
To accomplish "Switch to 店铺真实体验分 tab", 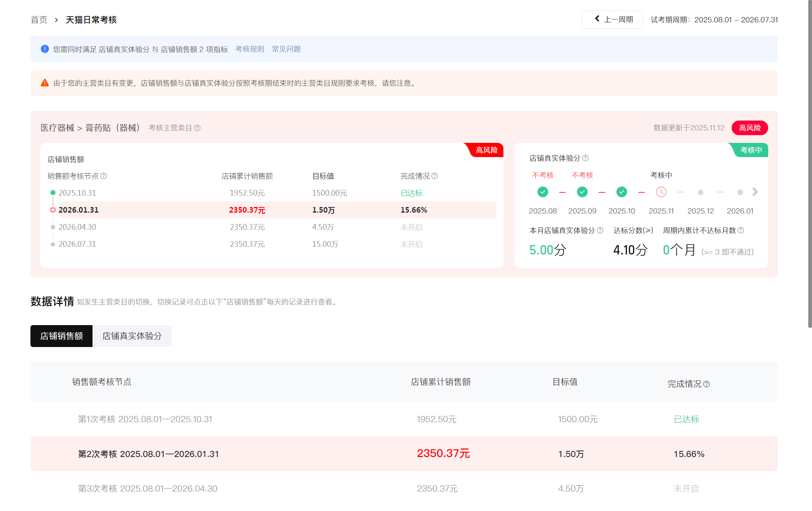I will pos(132,336).
